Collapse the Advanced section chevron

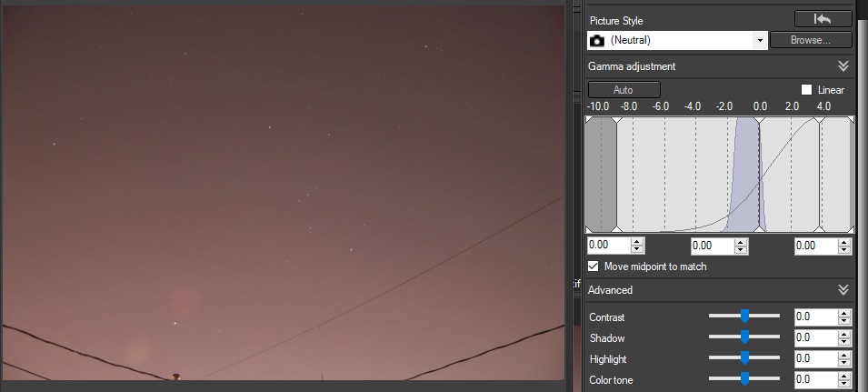[843, 290]
